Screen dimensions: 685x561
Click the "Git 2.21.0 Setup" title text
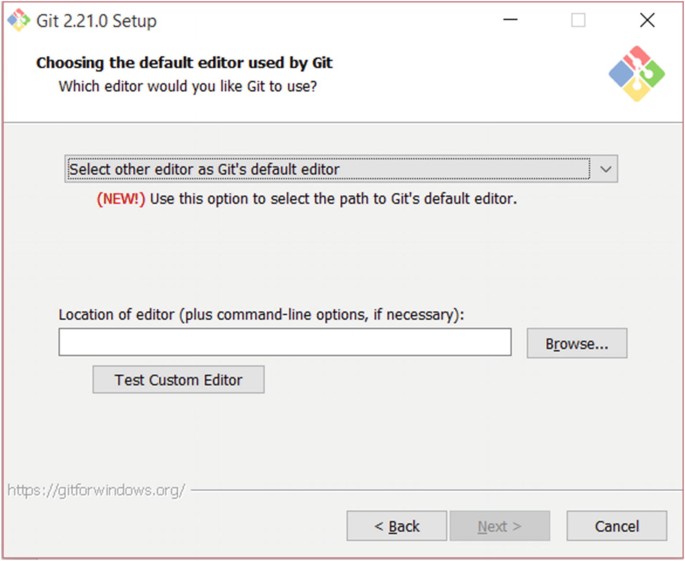(x=98, y=20)
